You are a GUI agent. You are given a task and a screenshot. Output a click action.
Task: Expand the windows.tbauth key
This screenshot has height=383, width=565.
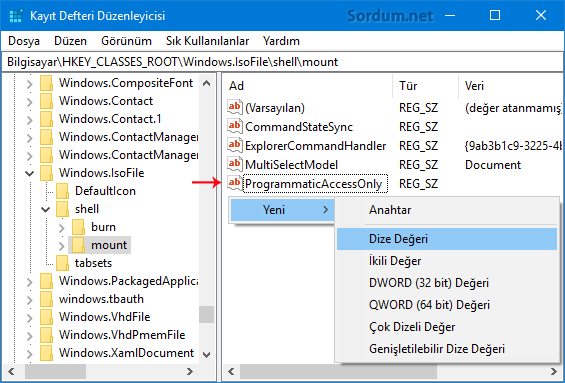tap(30, 300)
